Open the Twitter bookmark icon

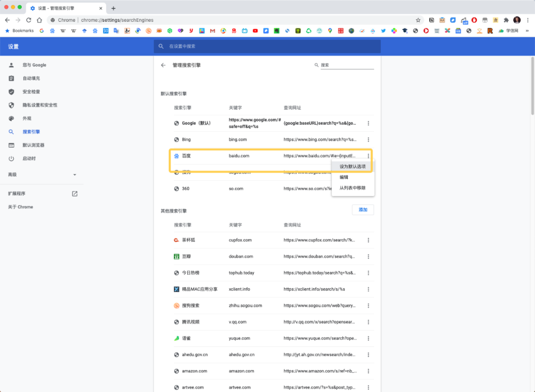tap(383, 31)
